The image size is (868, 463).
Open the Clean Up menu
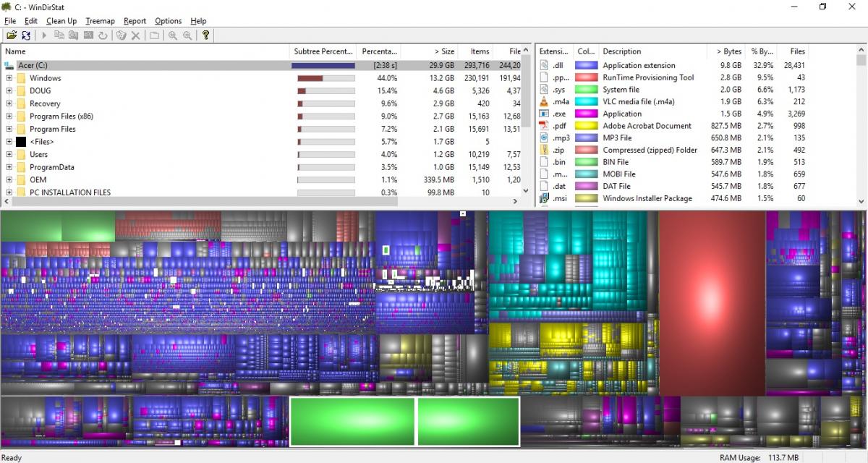[61, 21]
